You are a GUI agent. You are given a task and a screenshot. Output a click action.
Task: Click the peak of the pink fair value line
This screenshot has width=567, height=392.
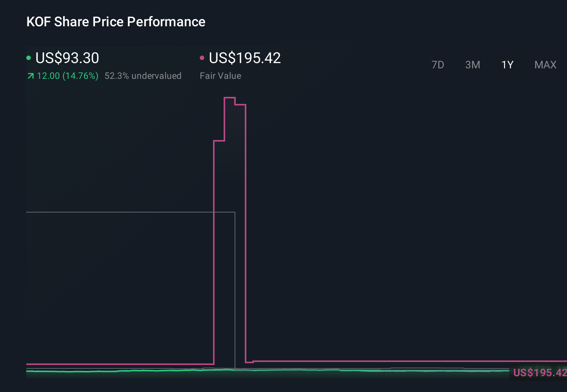point(229,98)
